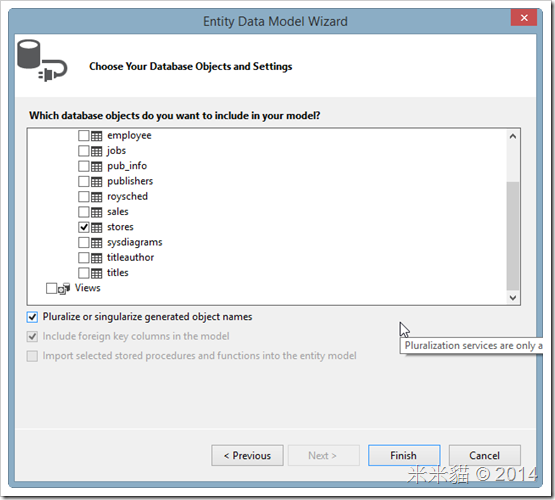Viewport: 555px width, 500px height.
Task: Check the titles table checkbox
Action: click(x=84, y=273)
